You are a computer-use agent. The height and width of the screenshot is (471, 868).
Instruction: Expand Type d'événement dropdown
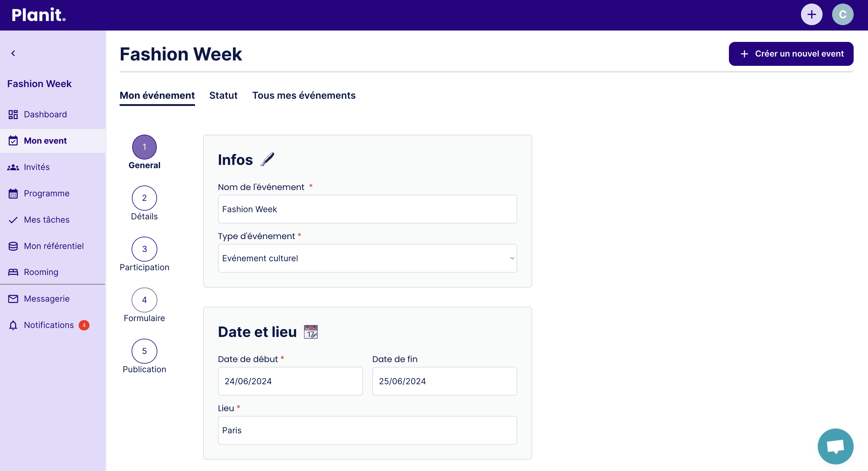367,258
